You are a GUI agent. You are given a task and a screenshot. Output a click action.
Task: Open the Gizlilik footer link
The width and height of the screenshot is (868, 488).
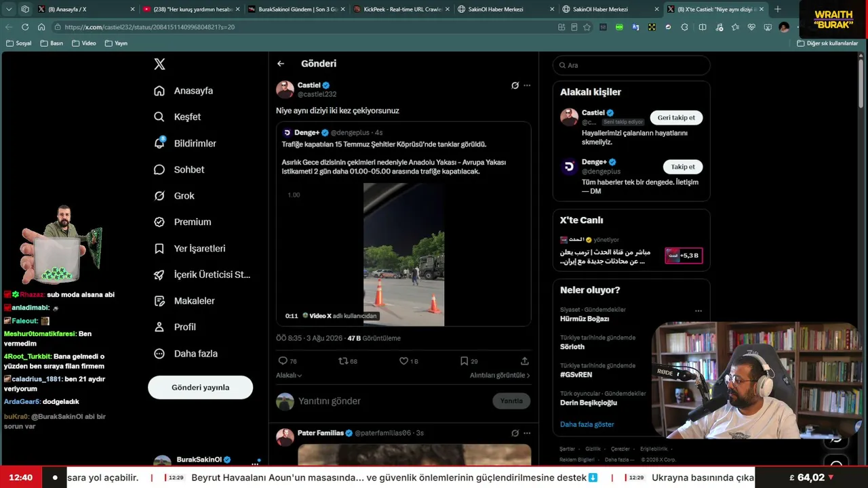[593, 449]
